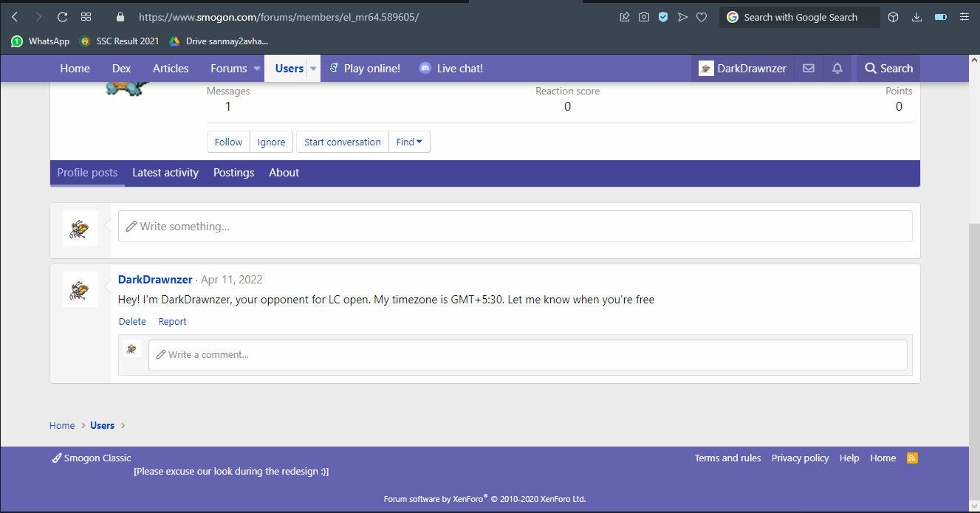The image size is (980, 513).
Task: Switch to the Postings tab
Action: (233, 173)
